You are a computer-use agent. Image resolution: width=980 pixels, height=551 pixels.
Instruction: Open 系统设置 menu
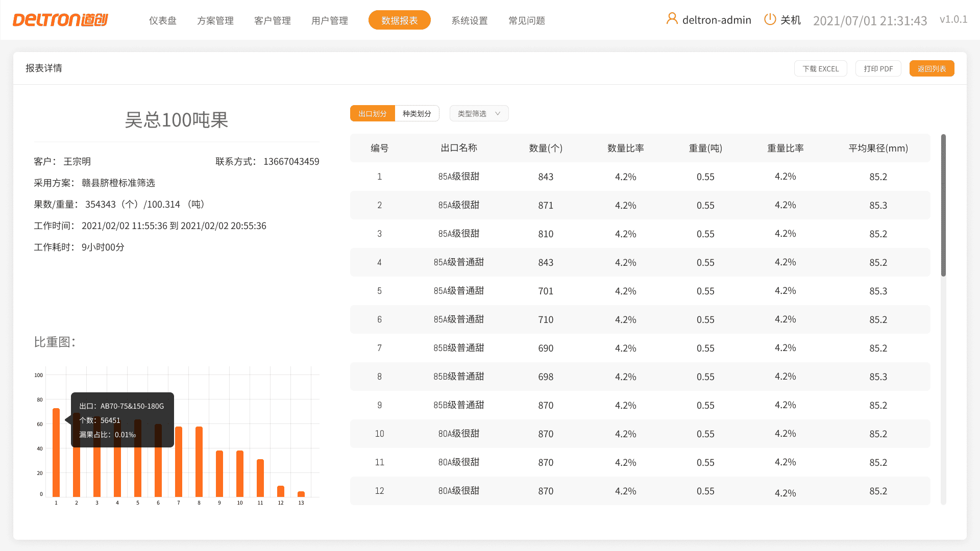pyautogui.click(x=469, y=20)
